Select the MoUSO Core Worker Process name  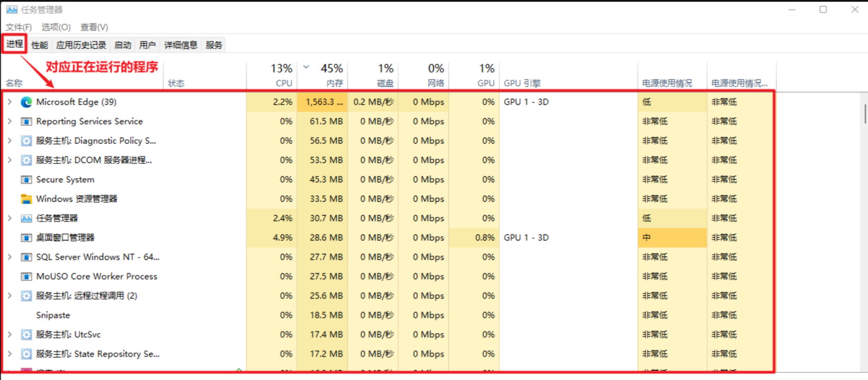tap(96, 277)
